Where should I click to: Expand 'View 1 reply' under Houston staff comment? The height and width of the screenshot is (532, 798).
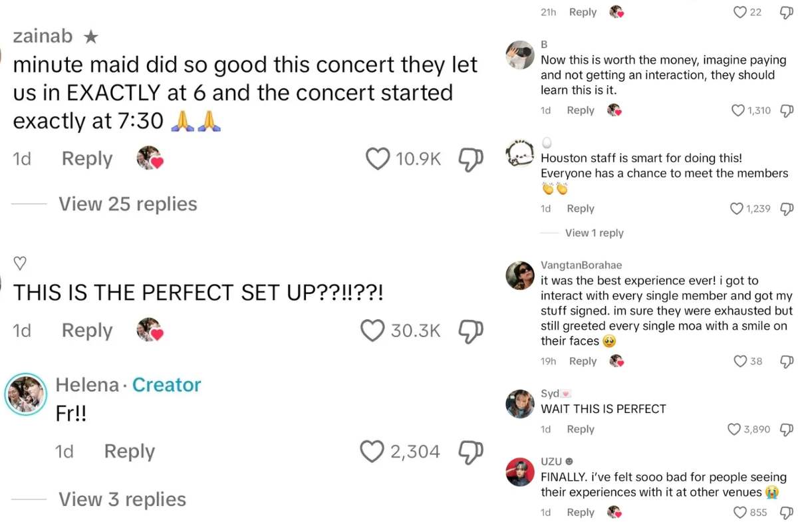tap(594, 233)
